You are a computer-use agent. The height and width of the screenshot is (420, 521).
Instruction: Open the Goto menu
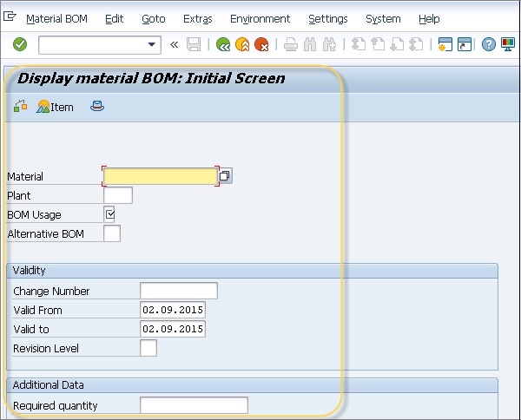[154, 19]
